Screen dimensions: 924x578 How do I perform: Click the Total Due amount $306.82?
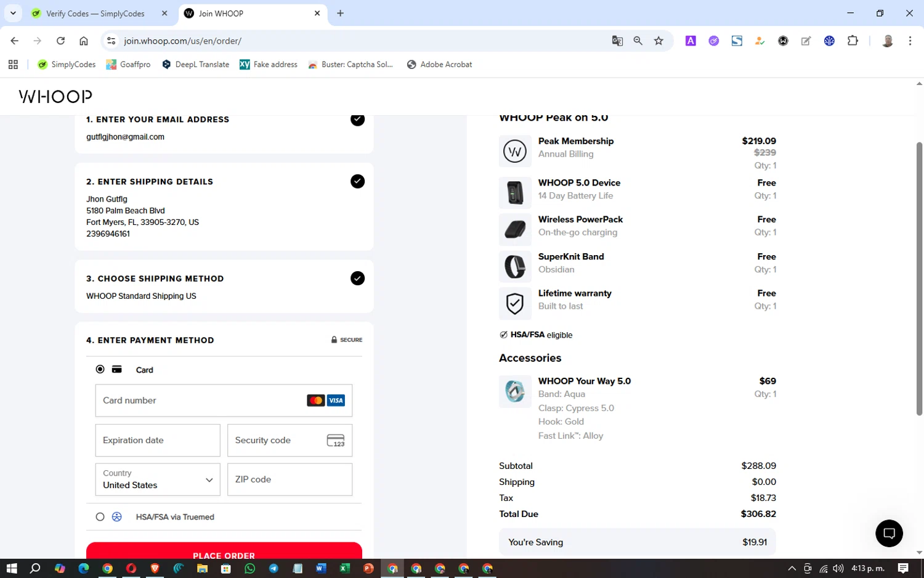click(x=758, y=514)
